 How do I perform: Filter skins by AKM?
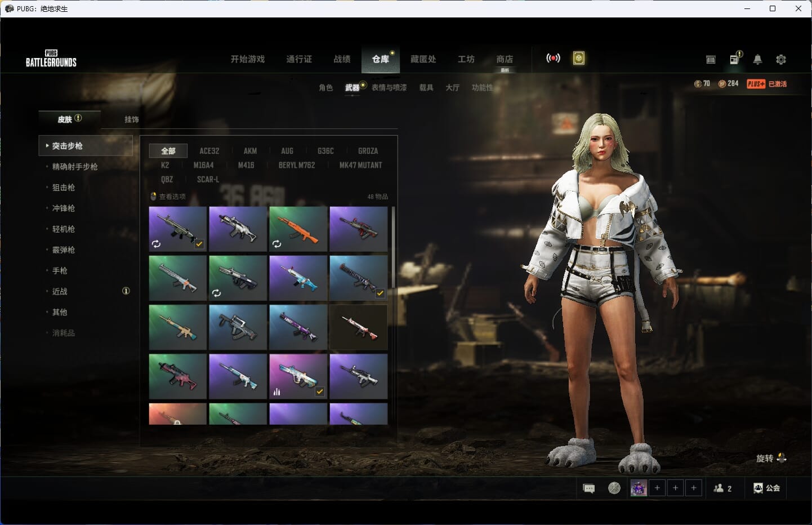point(250,151)
